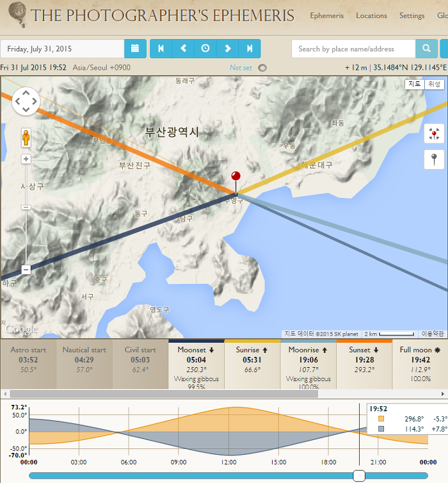
Task: Select the Moonrise 19:06 event
Action: pos(308,364)
